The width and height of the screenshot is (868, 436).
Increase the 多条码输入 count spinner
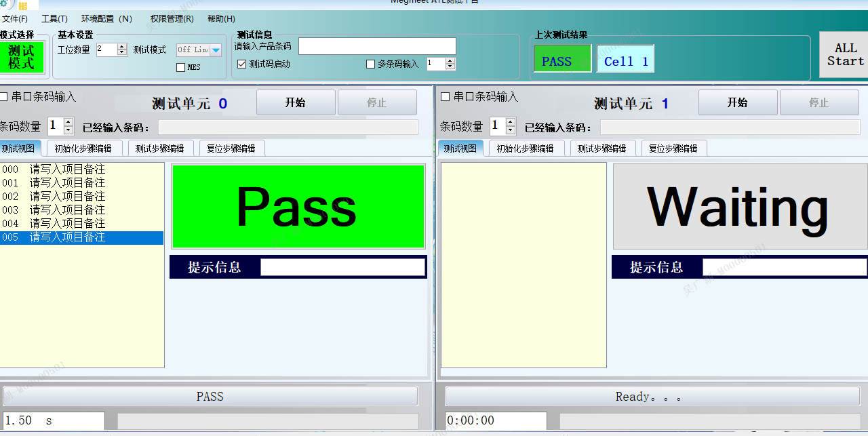click(450, 61)
